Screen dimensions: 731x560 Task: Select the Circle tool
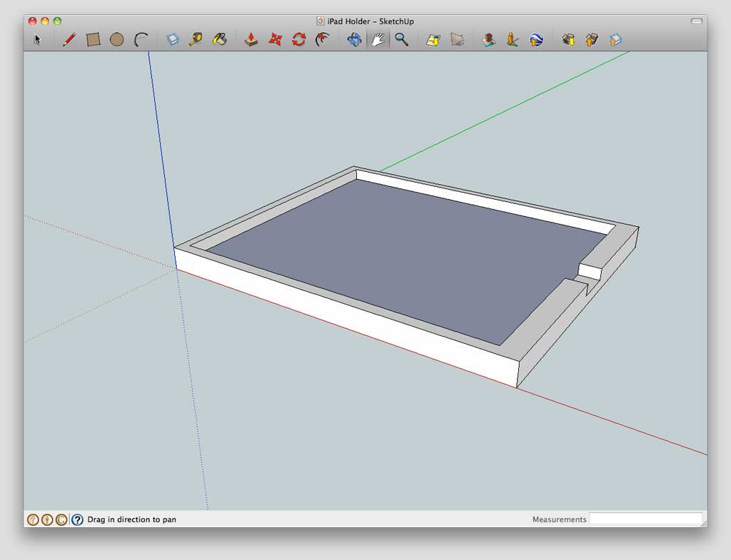tap(116, 40)
